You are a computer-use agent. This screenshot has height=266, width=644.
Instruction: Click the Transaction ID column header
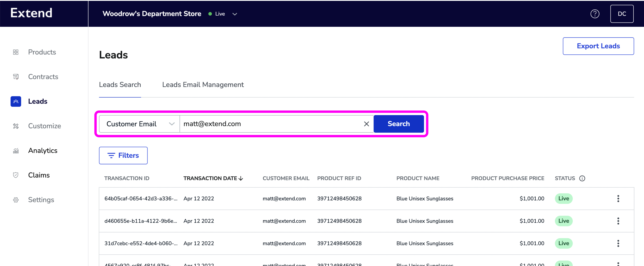point(127,178)
